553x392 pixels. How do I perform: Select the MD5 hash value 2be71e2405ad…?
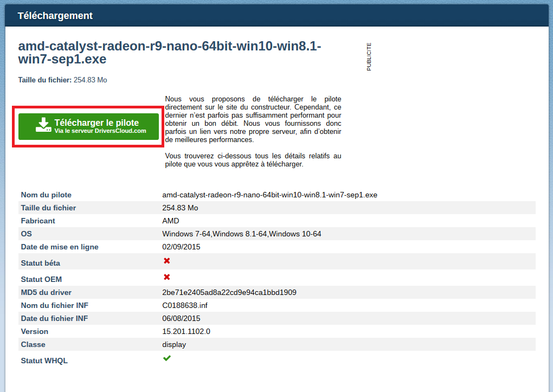point(229,292)
